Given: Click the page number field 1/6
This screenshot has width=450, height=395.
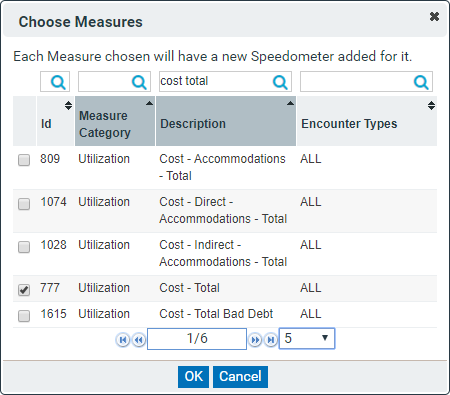Looking at the screenshot, I should click(x=197, y=339).
